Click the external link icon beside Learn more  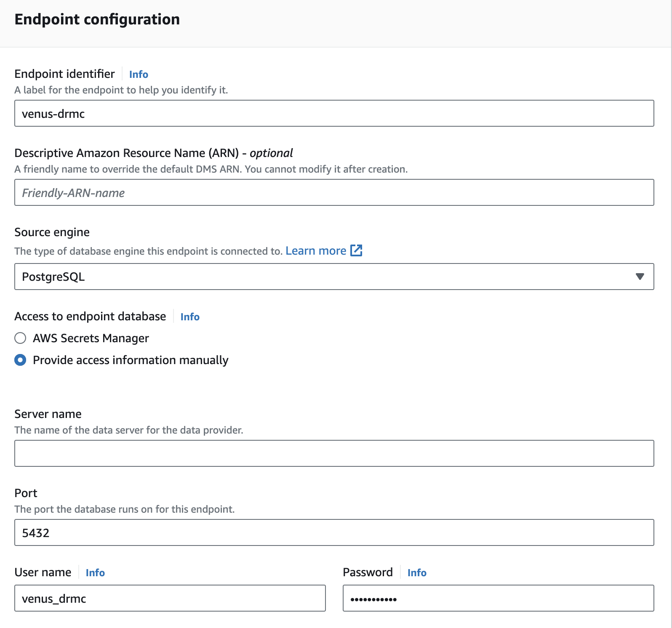point(356,250)
